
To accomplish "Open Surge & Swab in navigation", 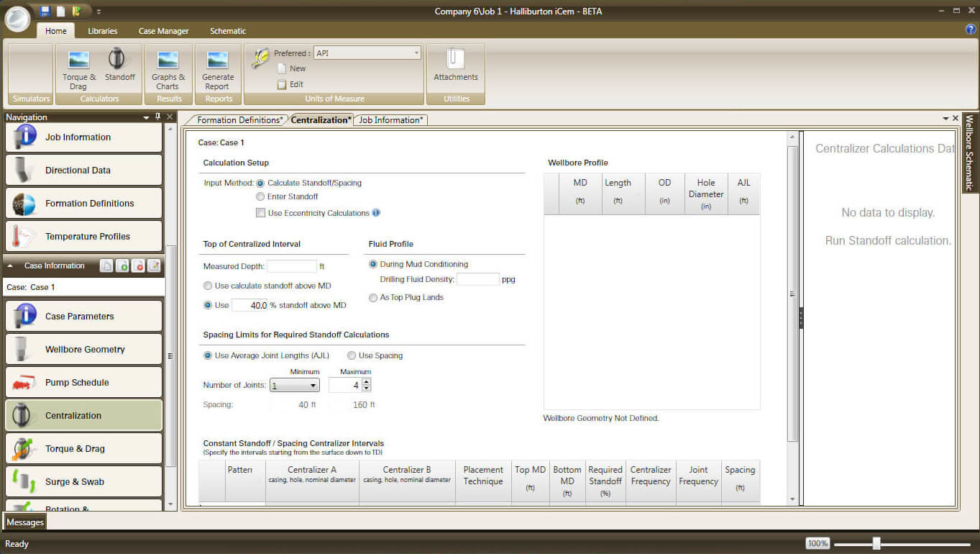I will [x=84, y=481].
